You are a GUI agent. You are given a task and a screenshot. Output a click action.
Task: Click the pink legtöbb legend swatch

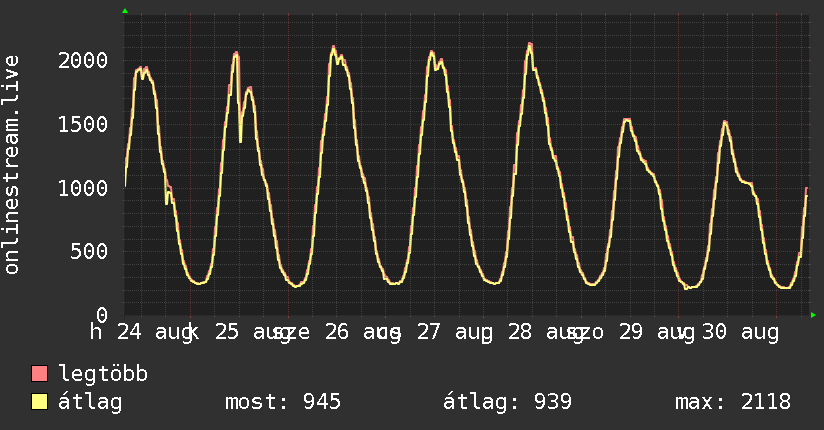click(x=39, y=373)
